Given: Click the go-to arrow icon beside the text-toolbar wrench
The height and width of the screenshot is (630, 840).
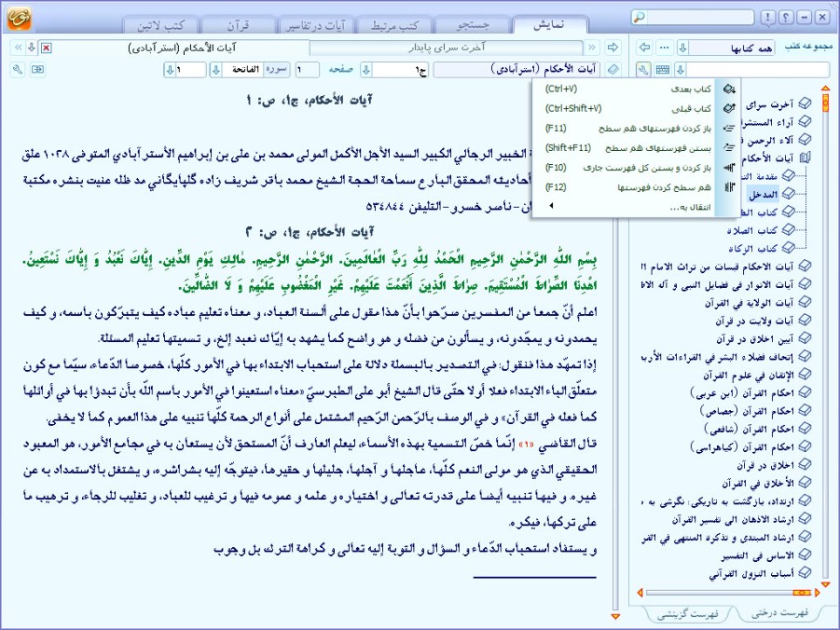Looking at the screenshot, I should (x=37, y=70).
